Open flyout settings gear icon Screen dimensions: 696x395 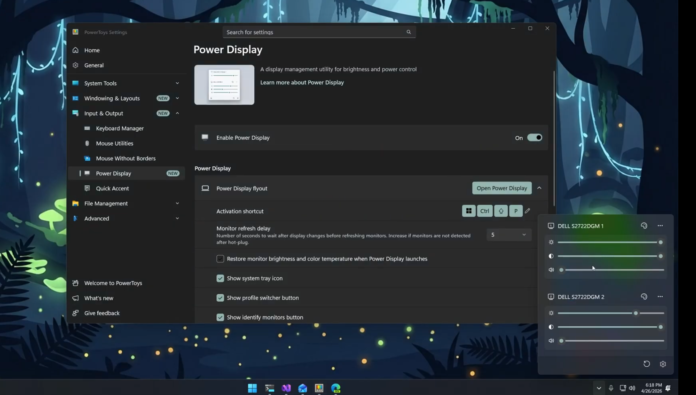[x=663, y=364]
